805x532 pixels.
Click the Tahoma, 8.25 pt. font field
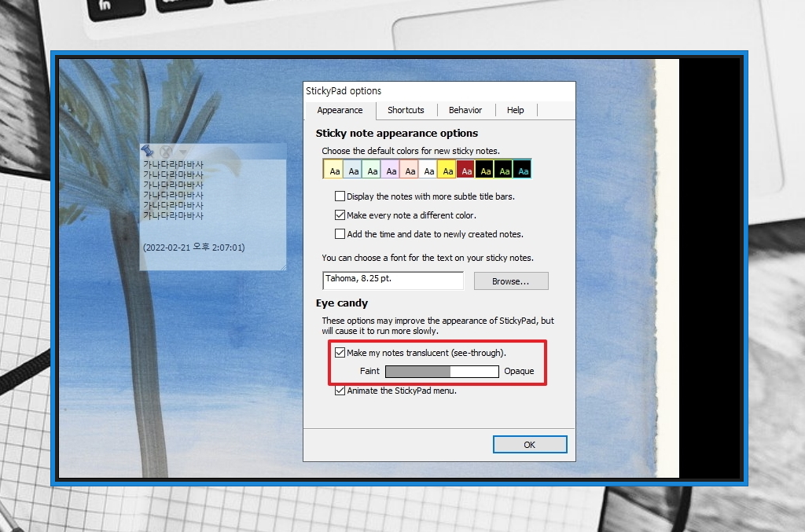coord(393,281)
